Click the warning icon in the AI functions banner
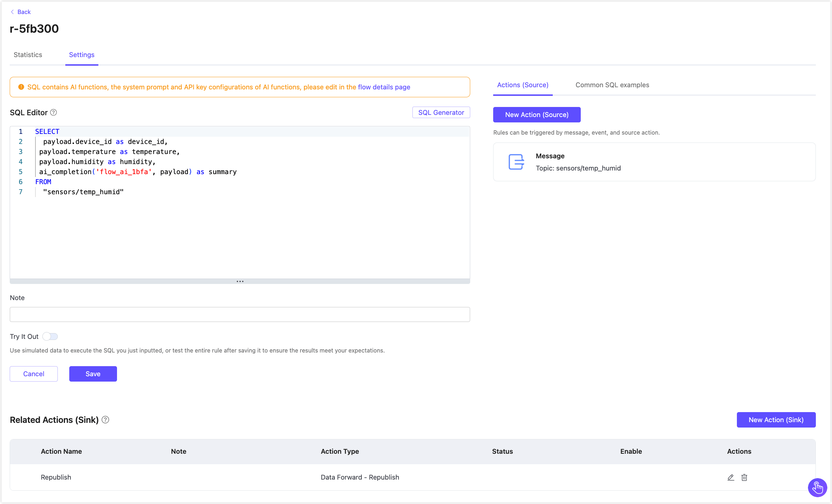The height and width of the screenshot is (504, 832). click(21, 87)
